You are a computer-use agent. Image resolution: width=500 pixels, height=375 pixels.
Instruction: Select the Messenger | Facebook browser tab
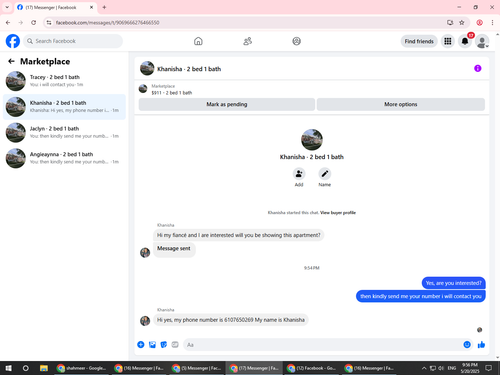[x=55, y=7]
